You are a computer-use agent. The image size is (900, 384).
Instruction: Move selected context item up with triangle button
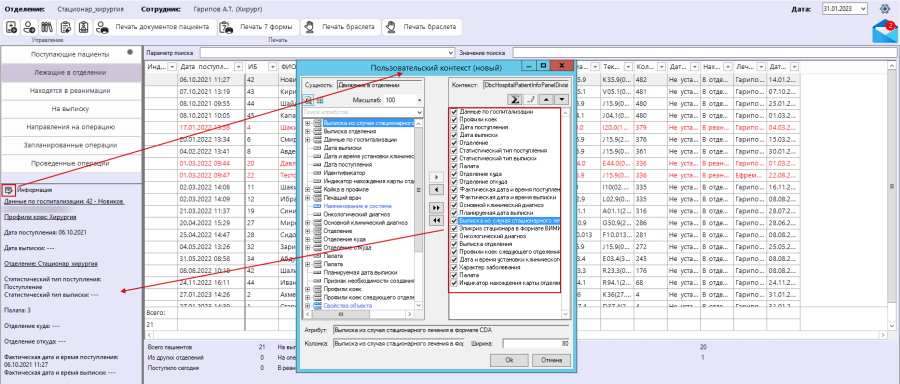[546, 99]
